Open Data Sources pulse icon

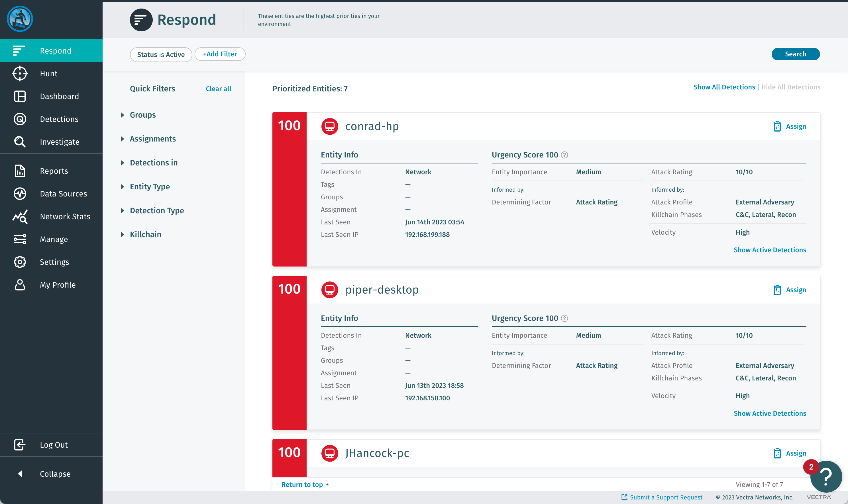(x=20, y=194)
